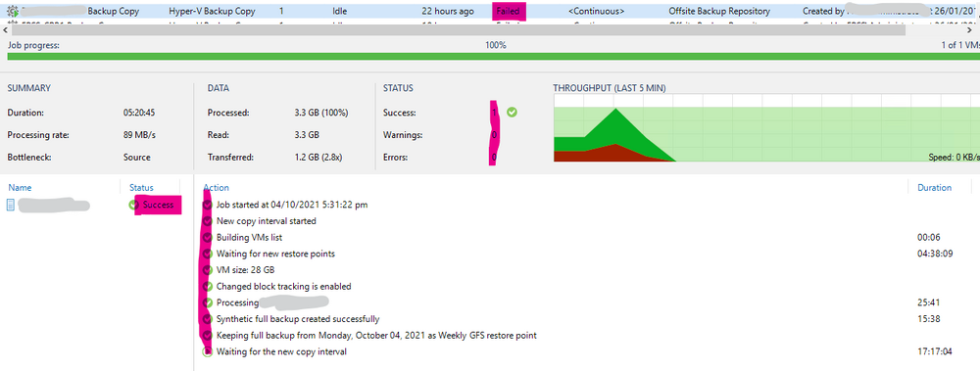Click the 'THROUGHPUT (LAST 5 MIN)' heading
Image resolution: width=980 pixels, height=371 pixels.
coord(610,89)
